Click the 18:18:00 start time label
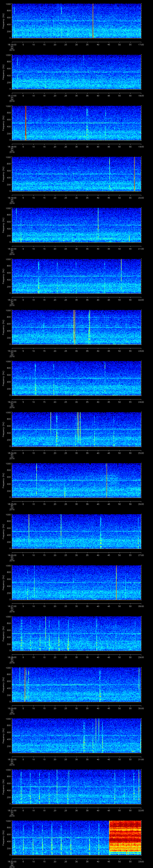The width and height of the screenshot is (153, 868). [12, 147]
